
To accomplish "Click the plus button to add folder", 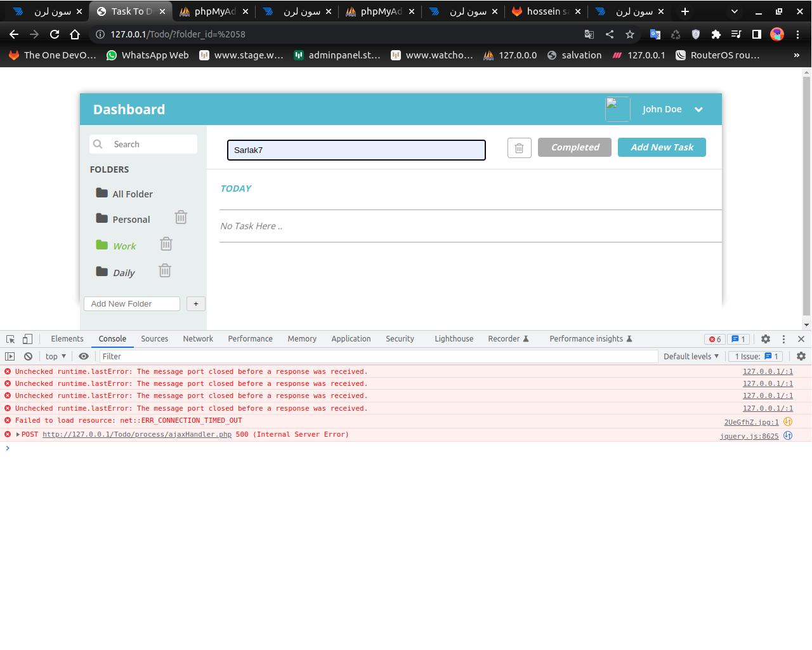I will pos(196,304).
